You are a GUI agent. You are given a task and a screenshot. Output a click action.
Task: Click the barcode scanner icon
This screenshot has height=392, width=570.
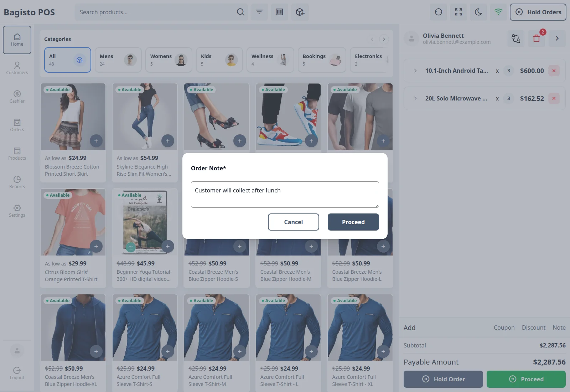[x=279, y=12]
